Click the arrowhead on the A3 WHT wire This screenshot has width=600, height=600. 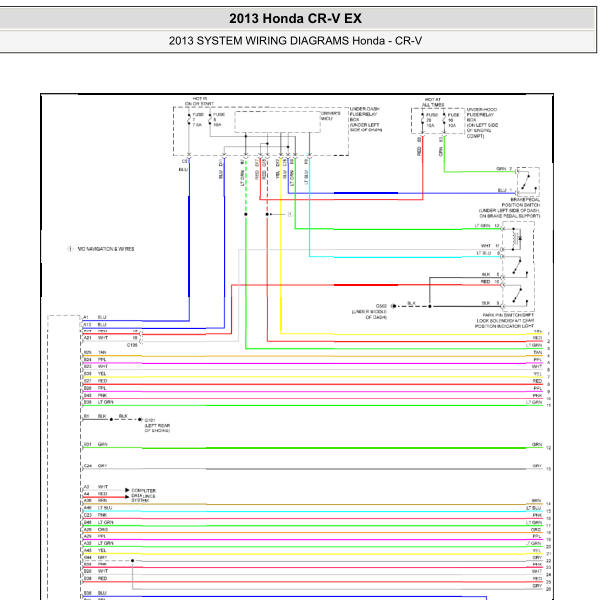(x=127, y=490)
